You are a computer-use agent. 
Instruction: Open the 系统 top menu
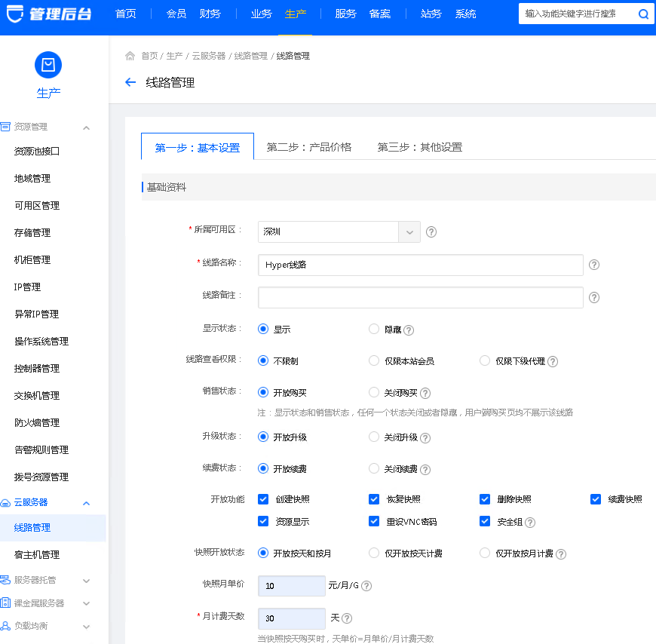click(466, 14)
